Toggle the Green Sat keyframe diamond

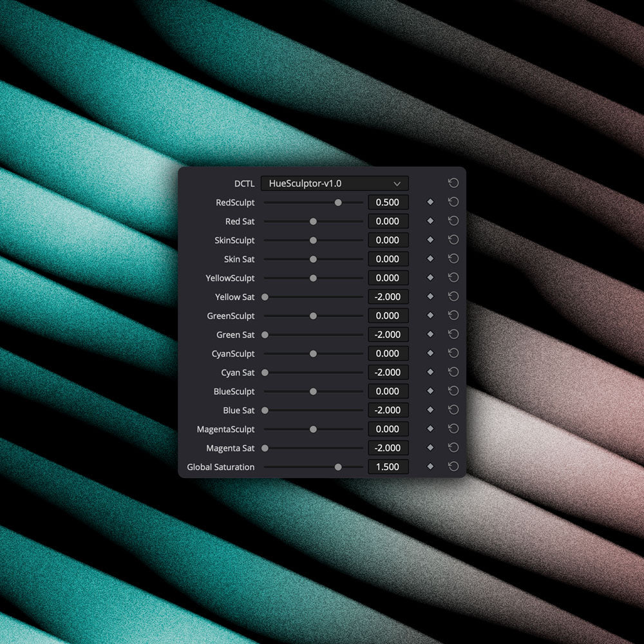(430, 334)
